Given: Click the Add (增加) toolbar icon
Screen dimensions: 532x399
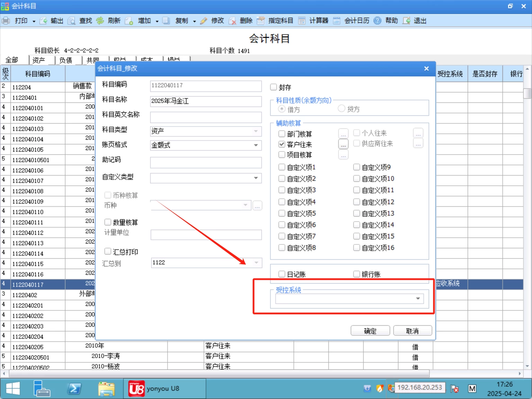Looking at the screenshot, I should 129,21.
